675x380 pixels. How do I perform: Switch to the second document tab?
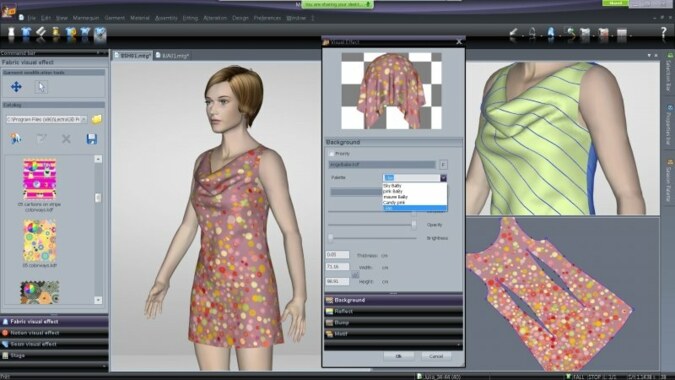coord(173,56)
